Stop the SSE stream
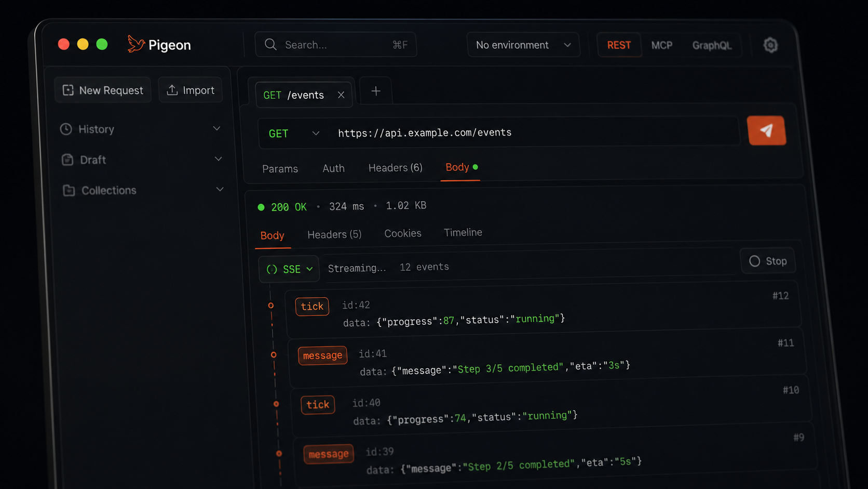 coord(768,261)
